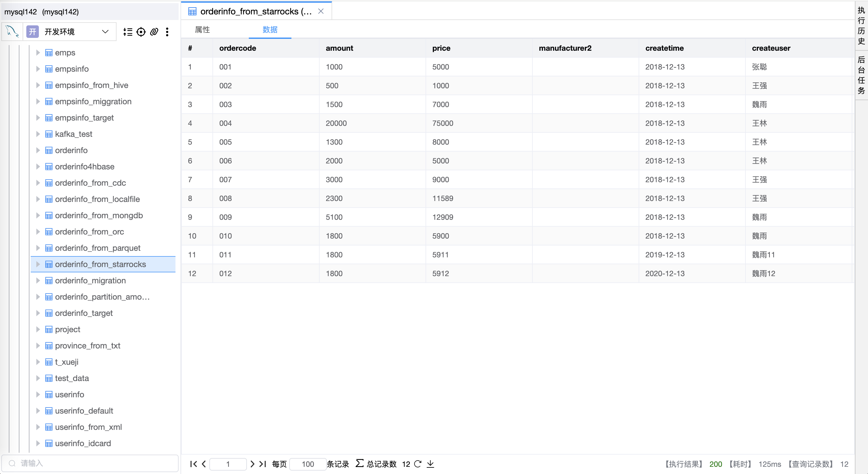Click the refresh total records icon

pos(418,464)
